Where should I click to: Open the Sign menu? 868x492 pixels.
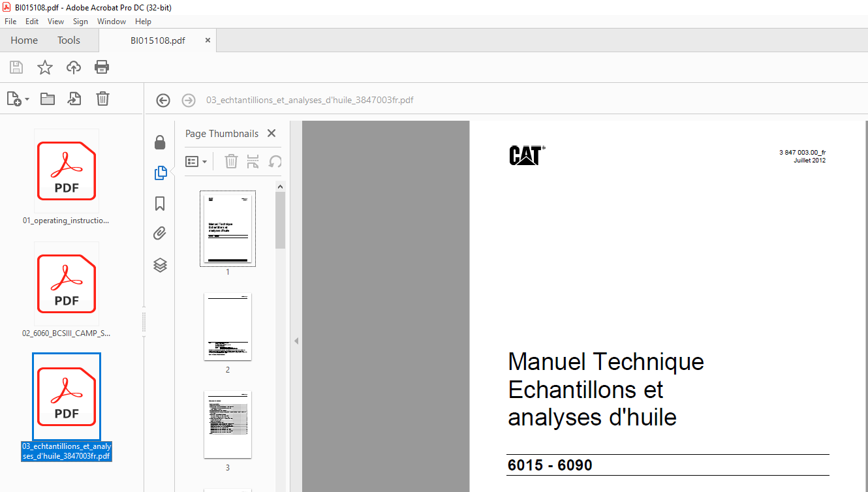coord(80,22)
